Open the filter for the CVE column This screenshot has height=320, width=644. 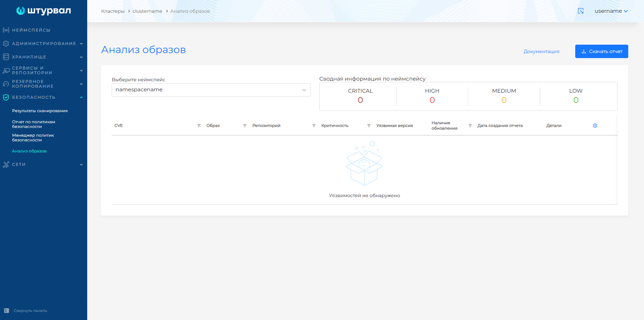point(199,126)
